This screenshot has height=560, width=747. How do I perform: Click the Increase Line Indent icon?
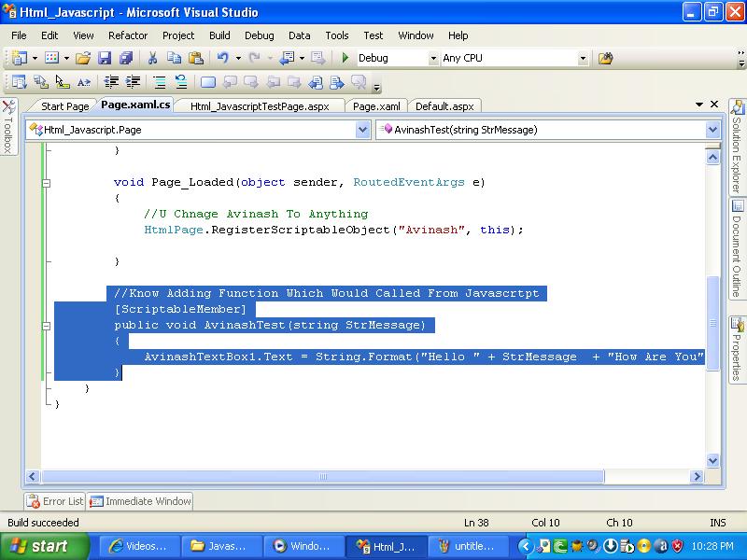point(133,82)
